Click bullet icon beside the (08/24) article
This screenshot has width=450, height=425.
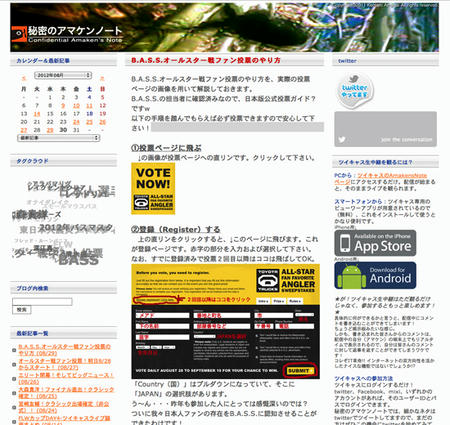tap(14, 407)
